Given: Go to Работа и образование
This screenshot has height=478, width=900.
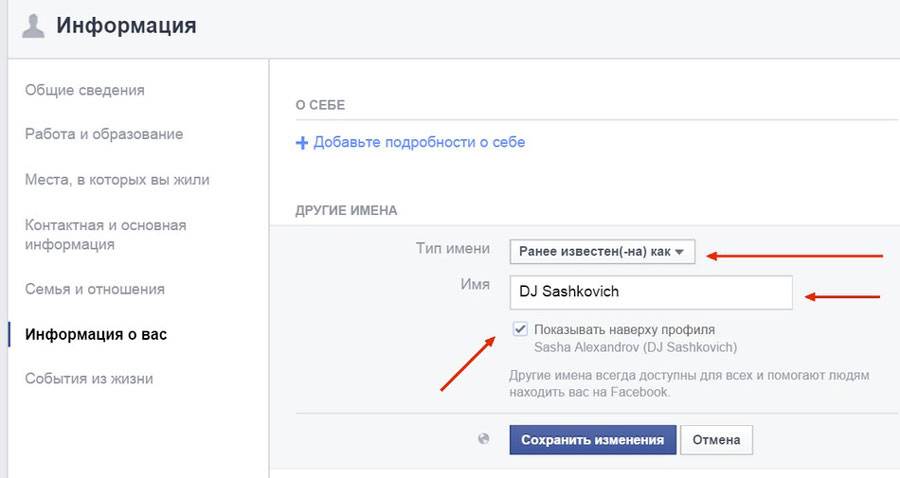Looking at the screenshot, I should [104, 134].
